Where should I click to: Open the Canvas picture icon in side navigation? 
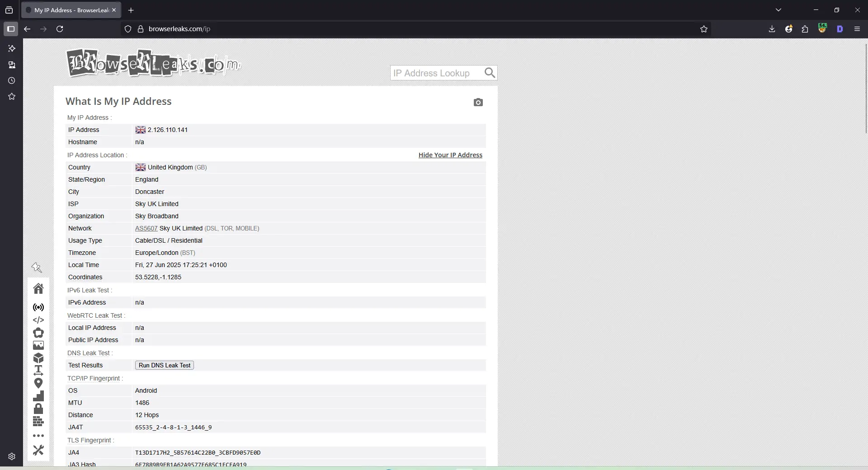pyautogui.click(x=38, y=345)
